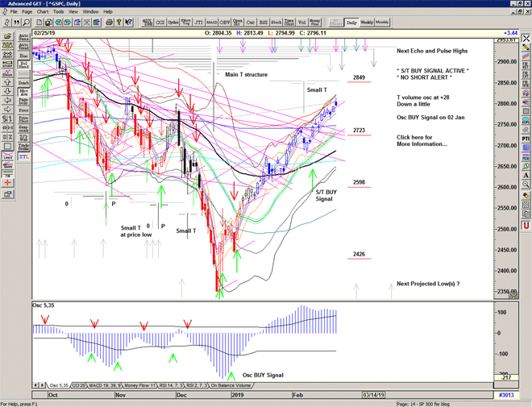
Task: Toggle the Daily timeframe button
Action: [351, 22]
